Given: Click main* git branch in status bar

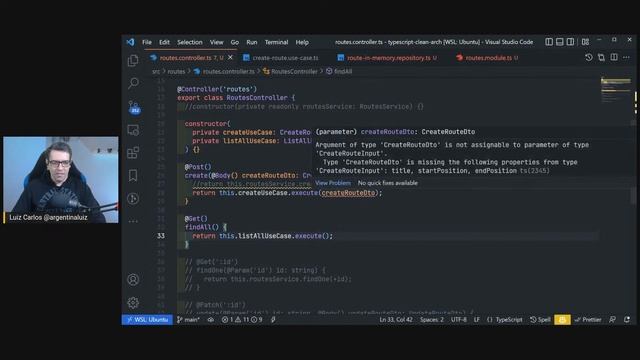Looking at the screenshot, I should pos(189,320).
